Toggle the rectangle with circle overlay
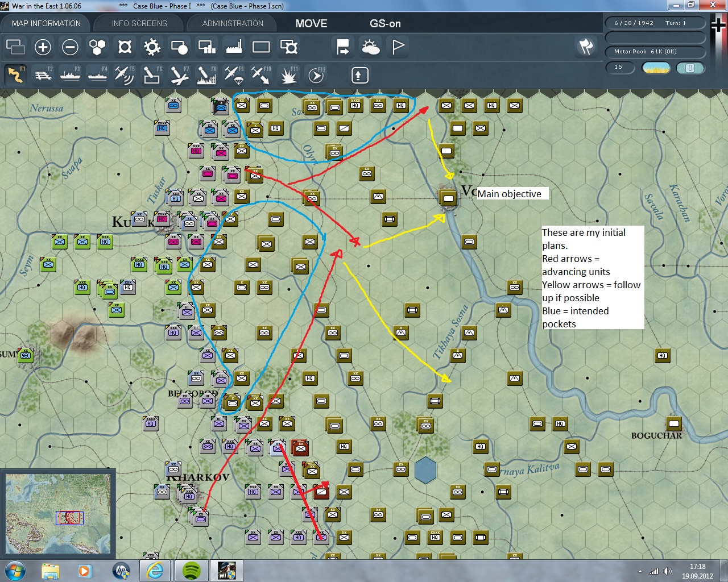 tap(179, 47)
